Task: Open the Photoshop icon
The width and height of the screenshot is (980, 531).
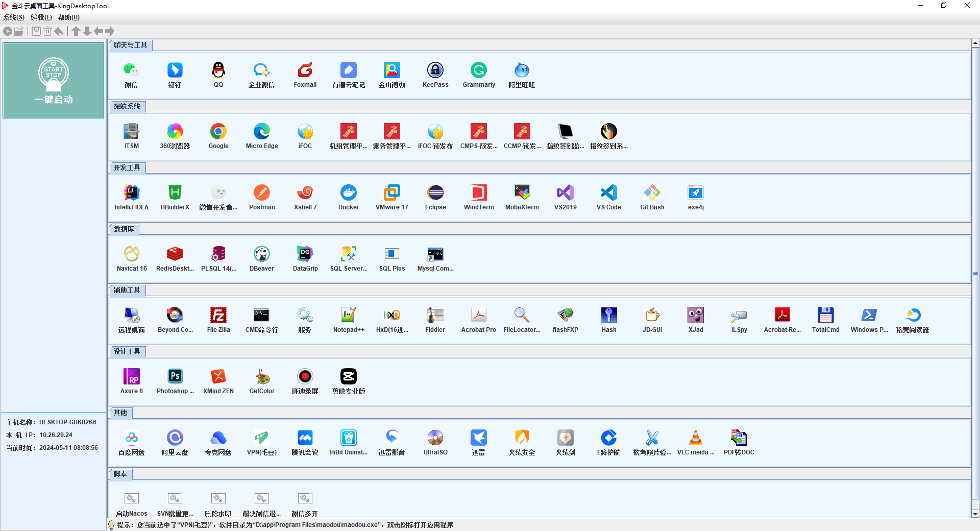Action: coord(175,377)
